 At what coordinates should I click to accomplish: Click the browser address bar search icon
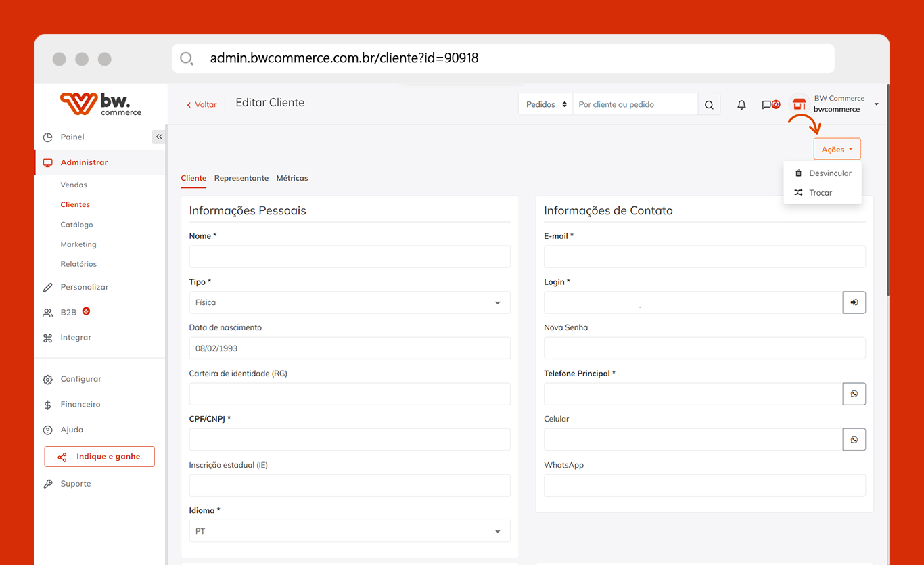[187, 58]
